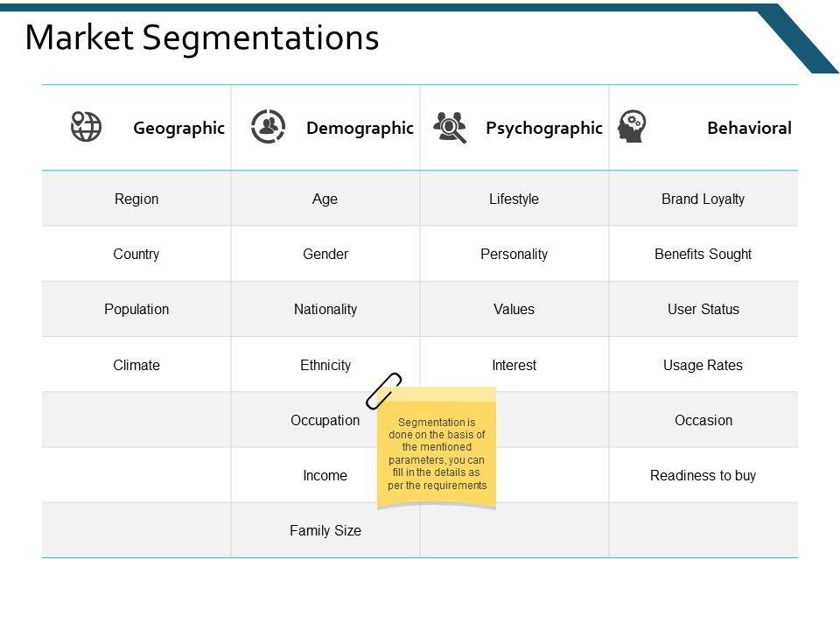Click the Climate cell
This screenshot has width=840, height=630.
click(x=136, y=365)
